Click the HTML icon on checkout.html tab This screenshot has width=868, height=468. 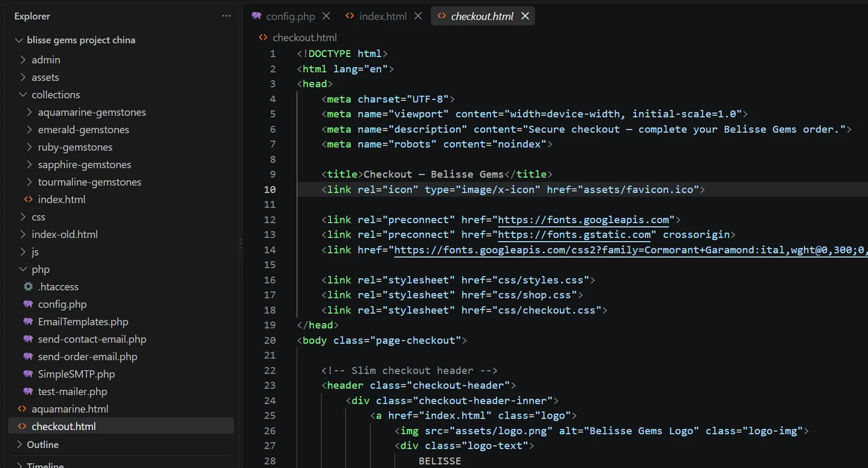tap(442, 16)
